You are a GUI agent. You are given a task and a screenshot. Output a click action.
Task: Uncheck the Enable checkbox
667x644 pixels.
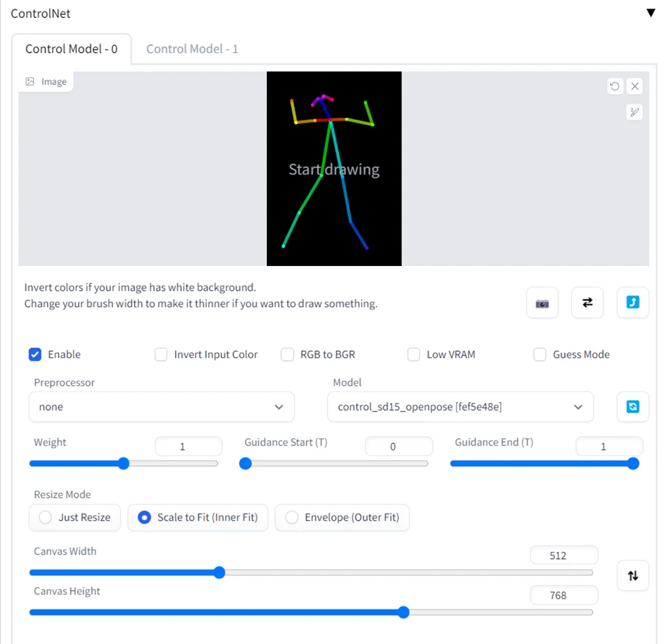[x=35, y=355]
